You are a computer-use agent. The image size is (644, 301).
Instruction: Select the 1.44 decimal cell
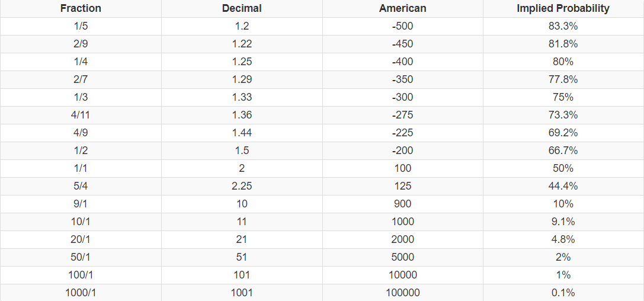pyautogui.click(x=242, y=133)
